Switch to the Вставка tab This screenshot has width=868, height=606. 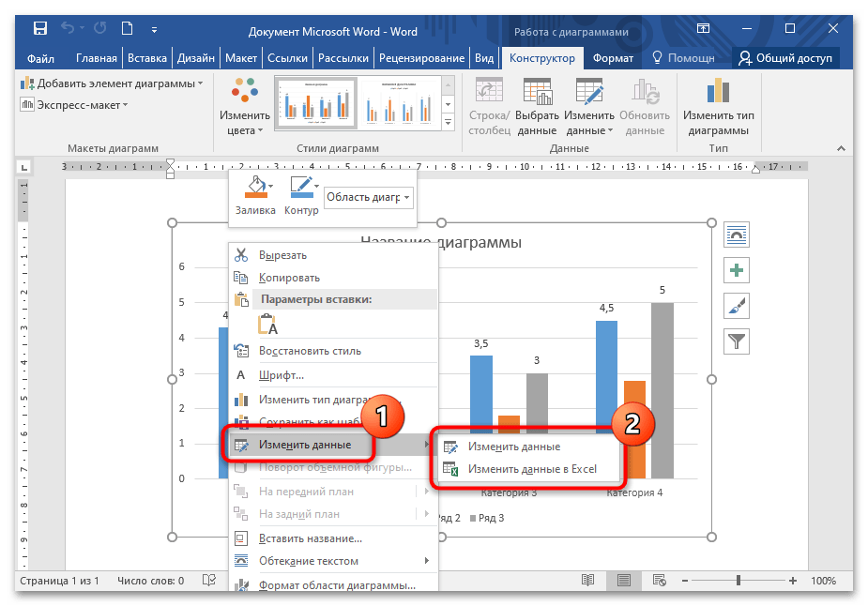tap(147, 58)
